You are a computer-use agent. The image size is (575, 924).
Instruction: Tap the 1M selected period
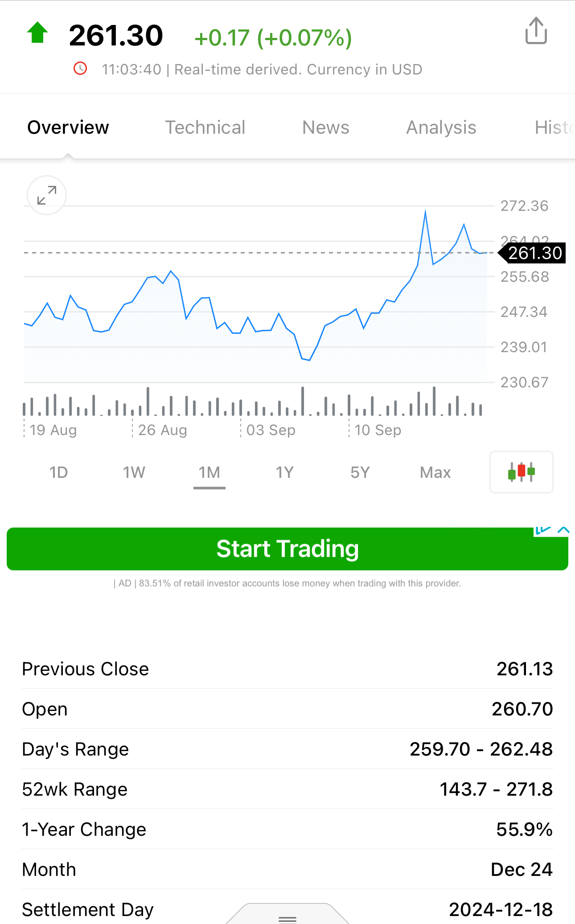pos(209,472)
